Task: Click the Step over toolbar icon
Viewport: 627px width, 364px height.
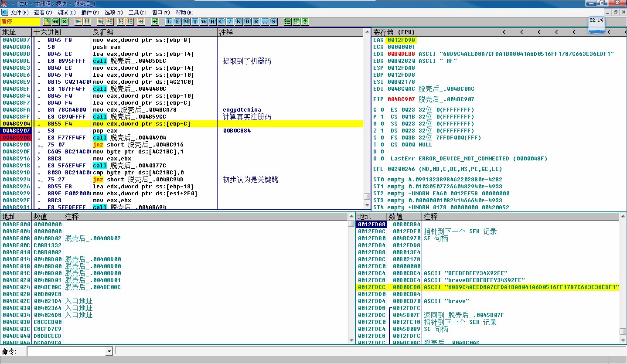Action: 109,21
